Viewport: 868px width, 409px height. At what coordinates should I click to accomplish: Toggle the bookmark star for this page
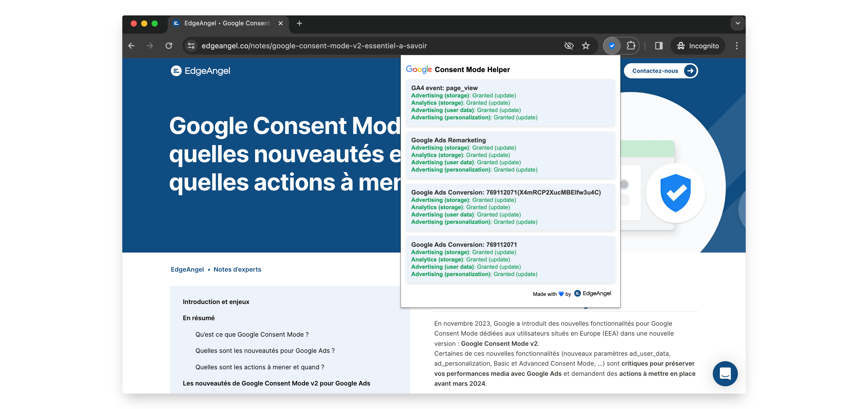tap(586, 46)
